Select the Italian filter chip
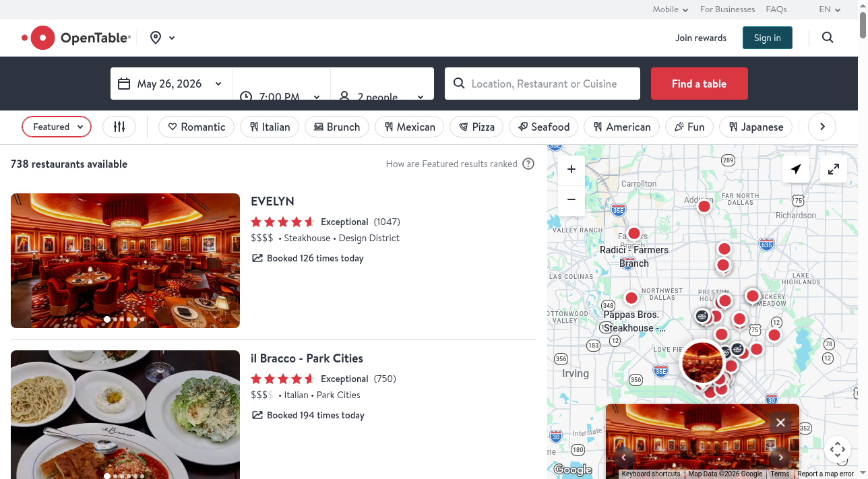868x479 pixels. [x=270, y=127]
